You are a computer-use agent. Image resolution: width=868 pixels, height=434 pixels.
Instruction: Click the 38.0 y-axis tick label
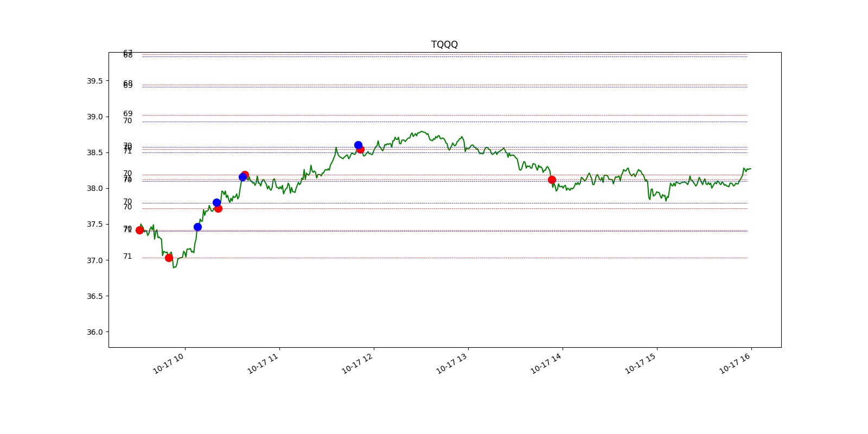[x=94, y=188]
